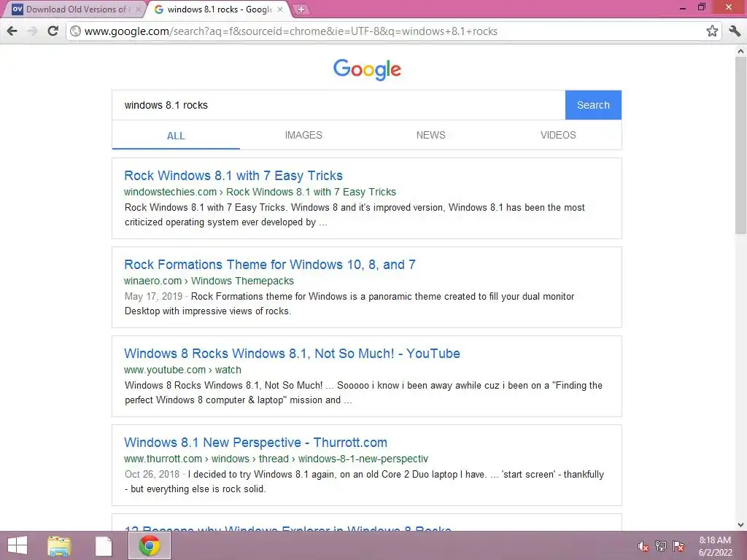The image size is (747, 560).
Task: Open the Windows Start button
Action: (x=18, y=545)
